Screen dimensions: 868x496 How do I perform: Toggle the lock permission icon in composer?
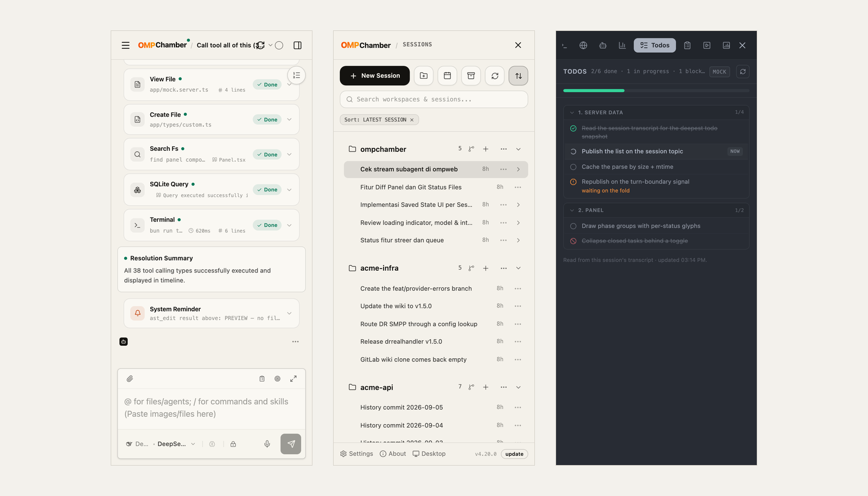233,444
